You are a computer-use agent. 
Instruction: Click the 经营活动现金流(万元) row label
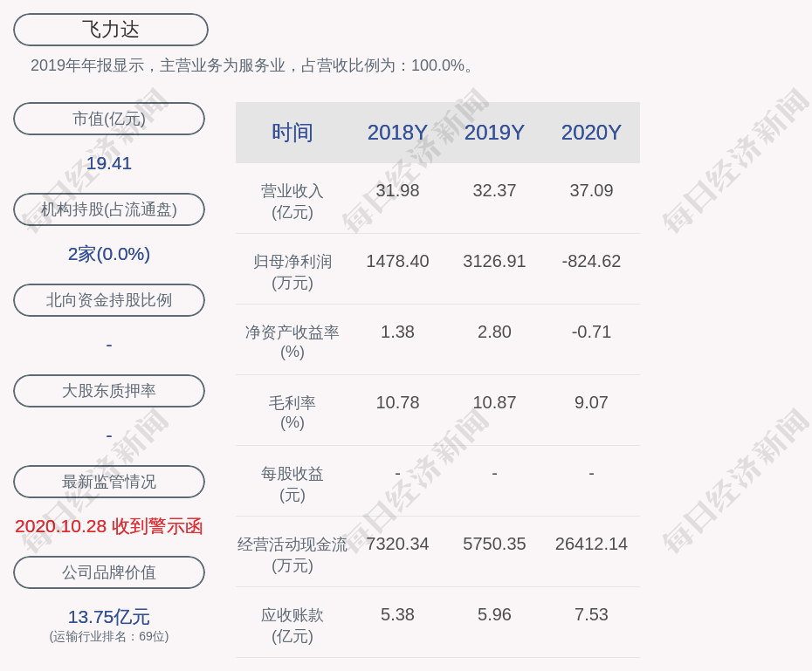(292, 555)
